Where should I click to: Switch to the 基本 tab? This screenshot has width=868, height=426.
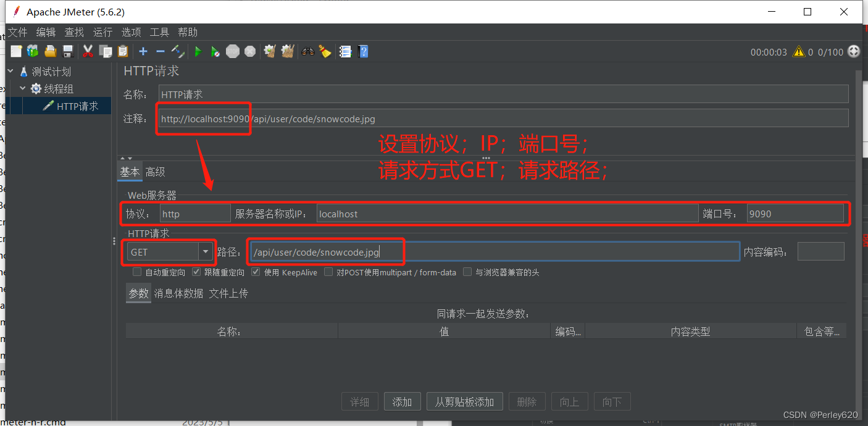point(130,172)
